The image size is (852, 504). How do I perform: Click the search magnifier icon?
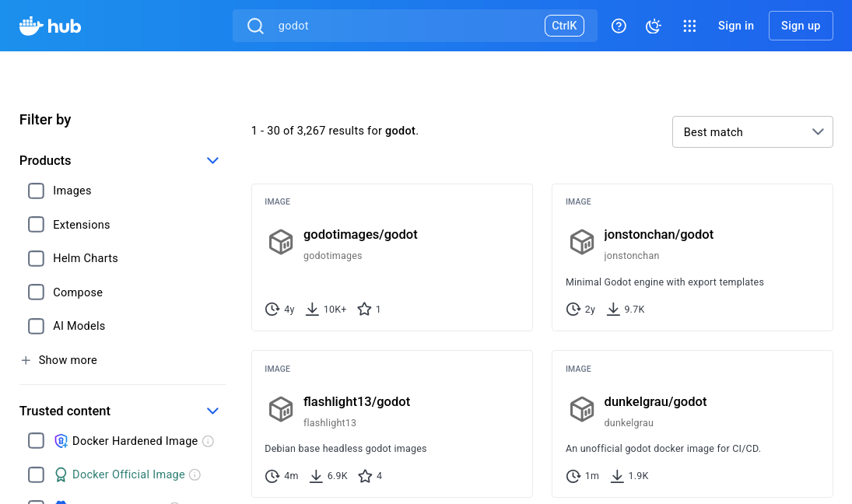click(255, 26)
